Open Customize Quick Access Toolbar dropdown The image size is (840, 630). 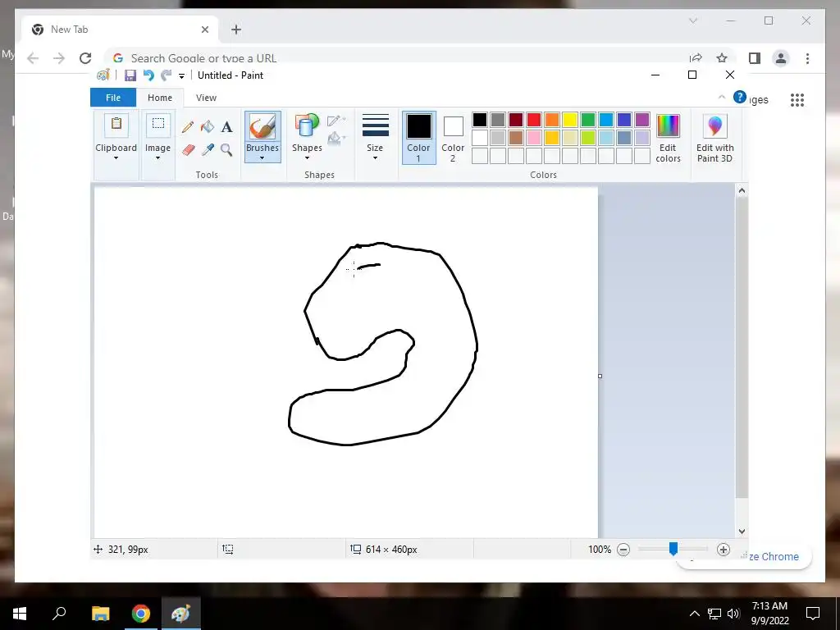pos(181,76)
